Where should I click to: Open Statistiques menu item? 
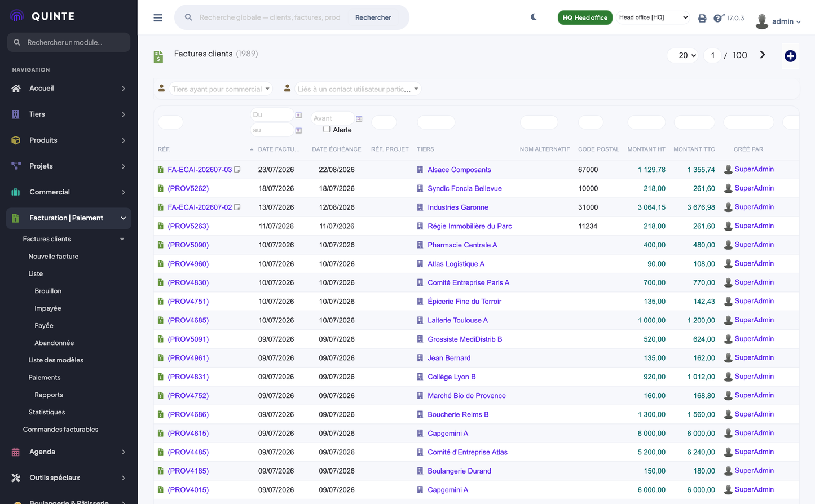(47, 412)
